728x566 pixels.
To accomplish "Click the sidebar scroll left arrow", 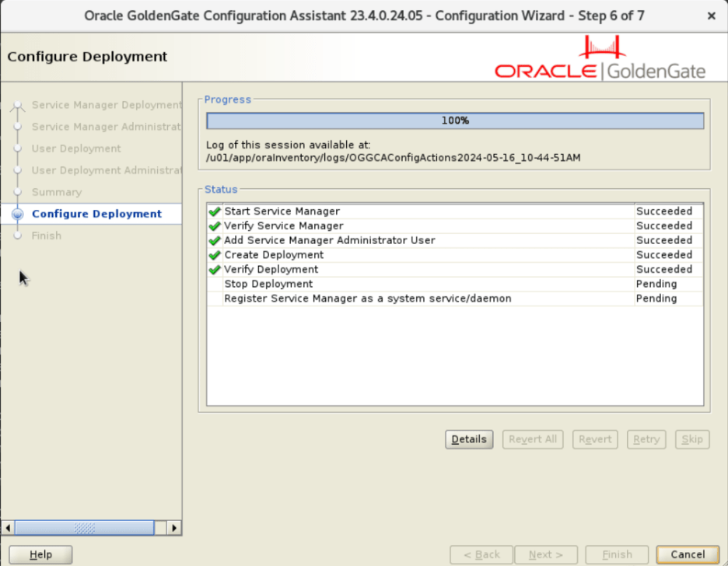I will (x=8, y=528).
